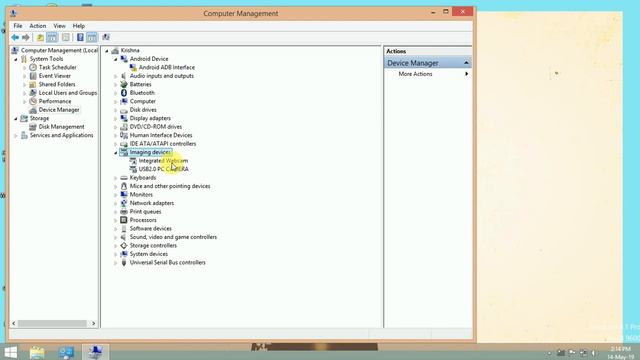The height and width of the screenshot is (360, 640).
Task: Click the Help question mark toolbar icon
Action: click(x=80, y=38)
